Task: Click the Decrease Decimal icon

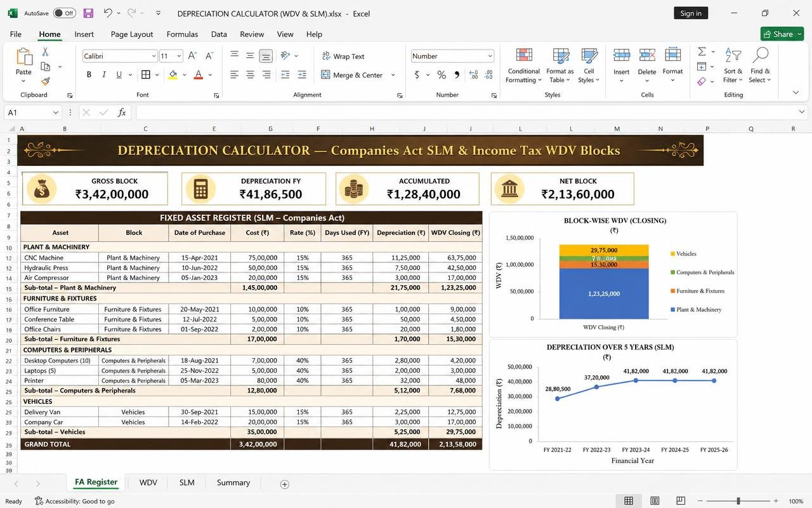Action: coord(488,74)
